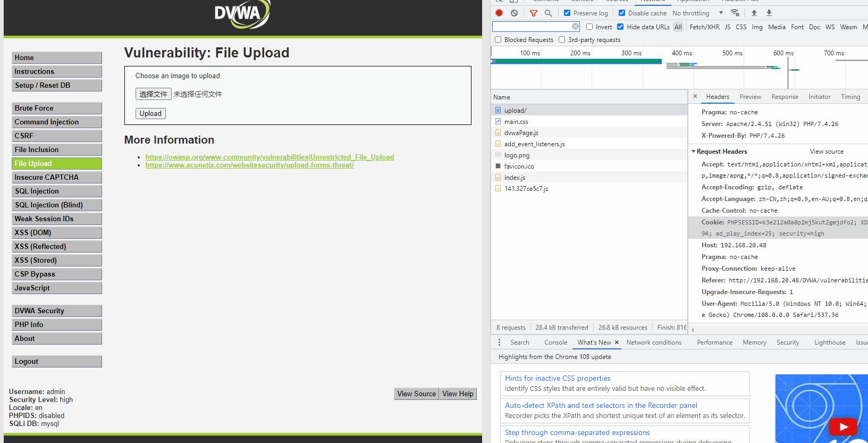Enable Invert filter checkbox
The width and height of the screenshot is (868, 443).
point(589,27)
